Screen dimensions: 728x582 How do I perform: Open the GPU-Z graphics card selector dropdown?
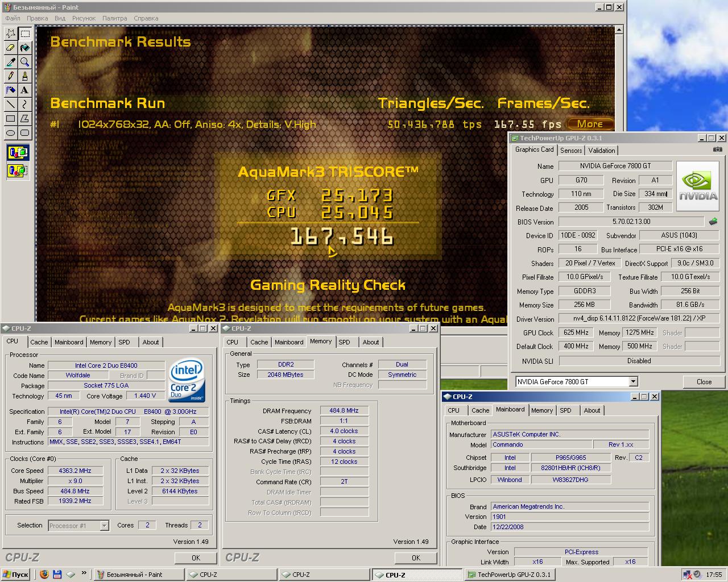[x=634, y=382]
